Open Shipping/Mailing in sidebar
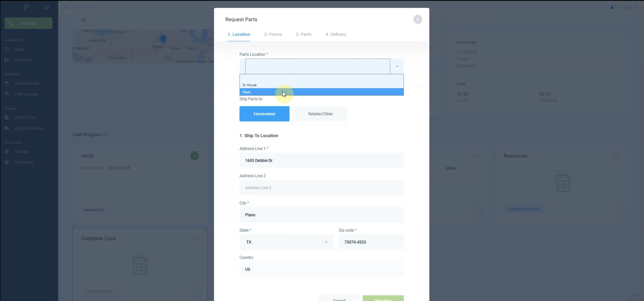The height and width of the screenshot is (301, 644). tap(29, 128)
